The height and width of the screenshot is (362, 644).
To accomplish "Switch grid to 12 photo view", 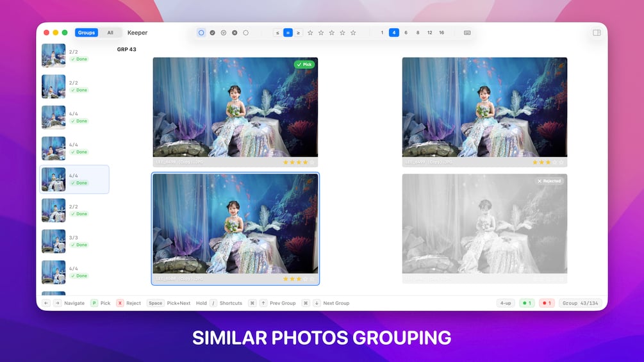I will point(429,33).
